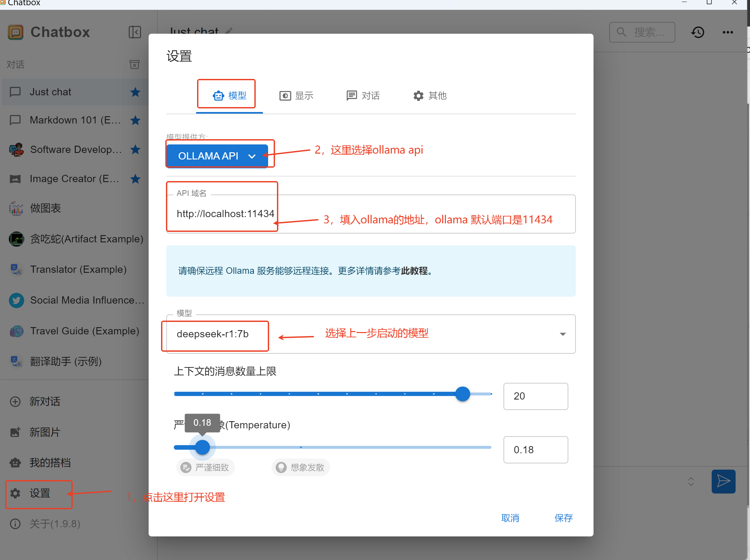Screen dimensions: 750x560
Task: Click the 保存 save button
Action: tap(563, 518)
